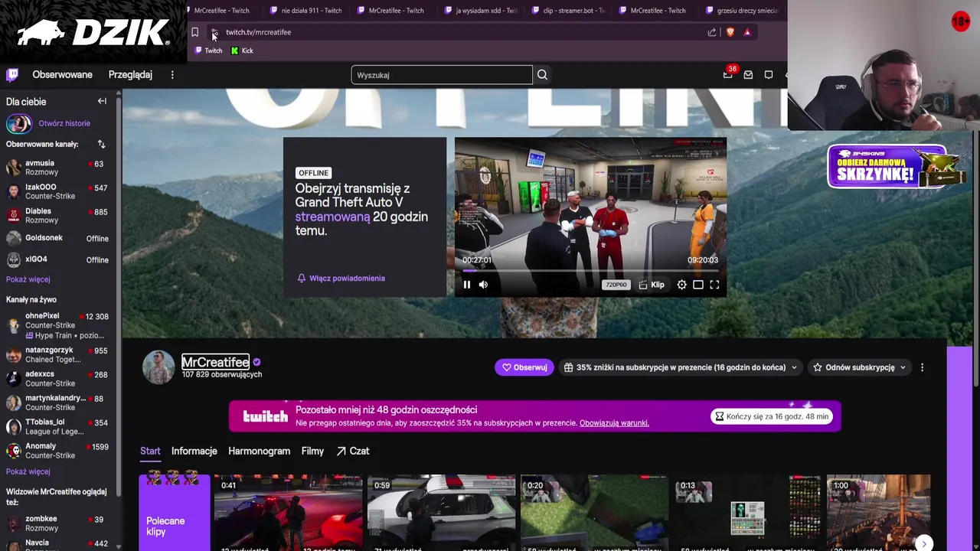Click Pokaż więcej under Kanały na żywo

pyautogui.click(x=28, y=471)
